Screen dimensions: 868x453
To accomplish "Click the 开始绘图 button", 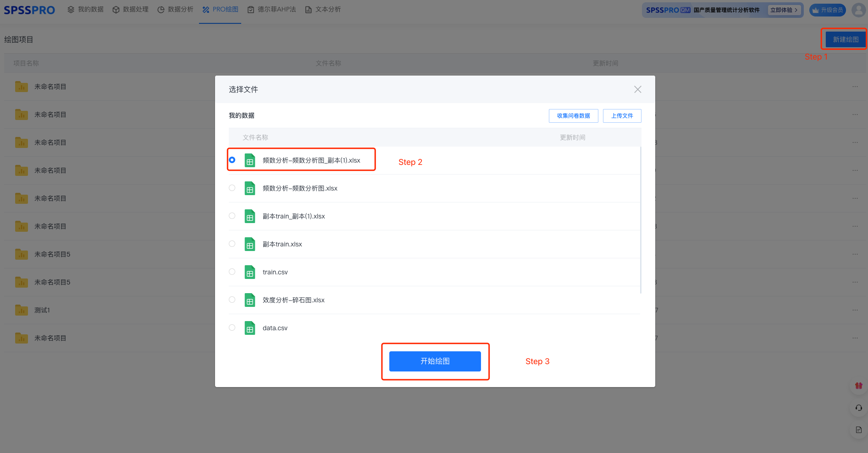I will pos(435,361).
